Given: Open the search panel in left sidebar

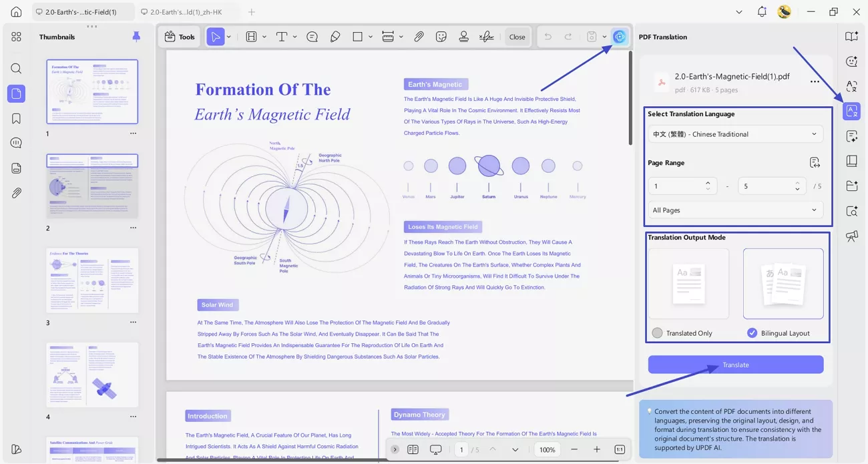Looking at the screenshot, I should (x=16, y=69).
